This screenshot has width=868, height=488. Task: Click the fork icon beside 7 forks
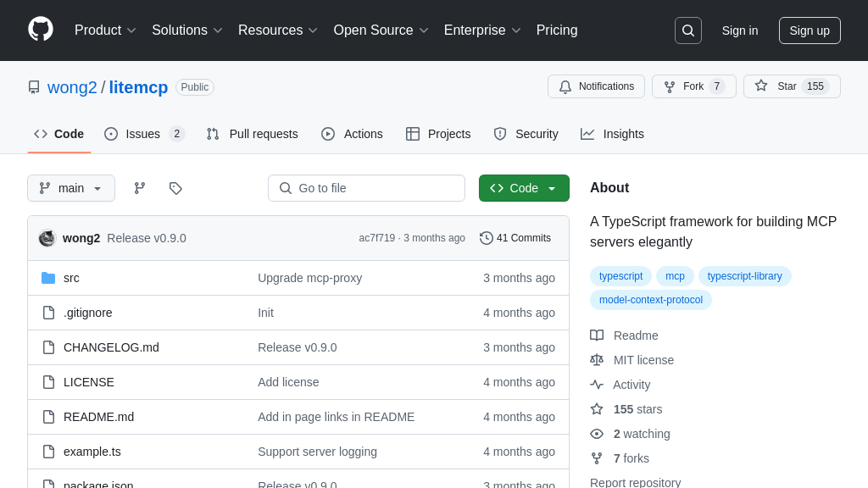[x=597, y=458]
